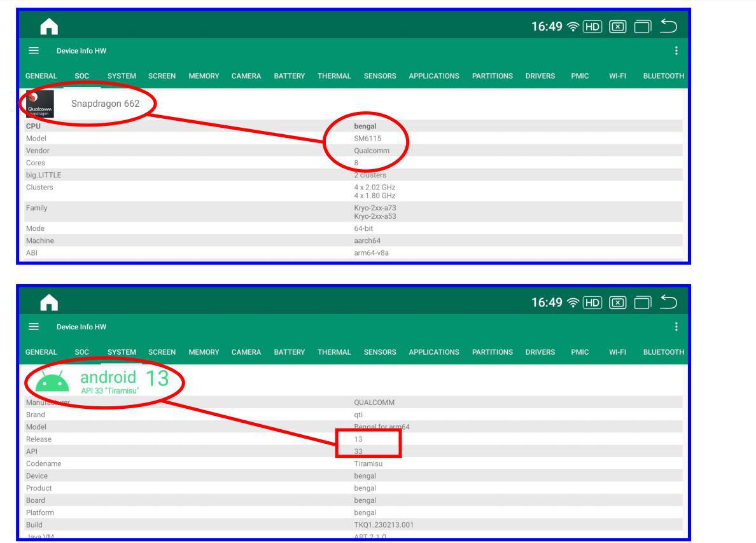Open CAMERA tab in bottom screenshot
Image resolution: width=756 pixels, height=543 pixels.
pos(246,352)
